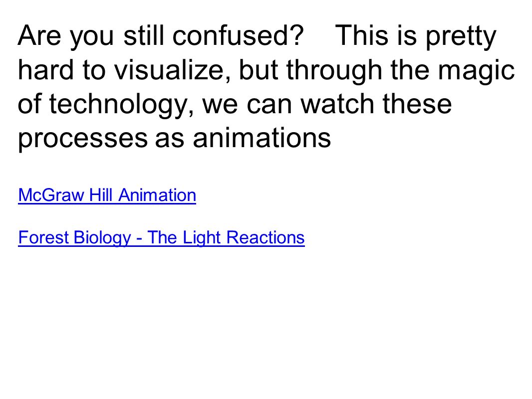Image resolution: width=532 pixels, height=399 pixels.
Task: Open the McGraw Hill Animation link
Action: tap(107, 196)
